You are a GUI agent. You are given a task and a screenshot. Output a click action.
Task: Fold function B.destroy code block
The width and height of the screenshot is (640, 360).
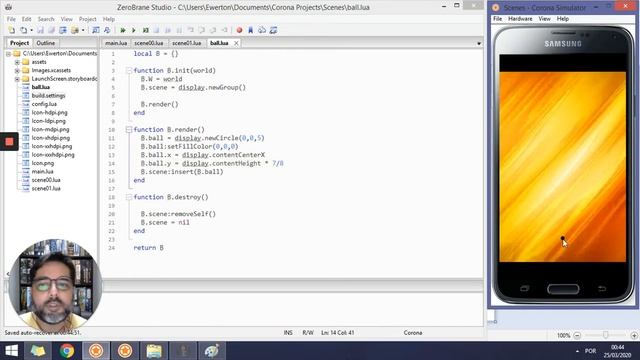click(x=129, y=197)
